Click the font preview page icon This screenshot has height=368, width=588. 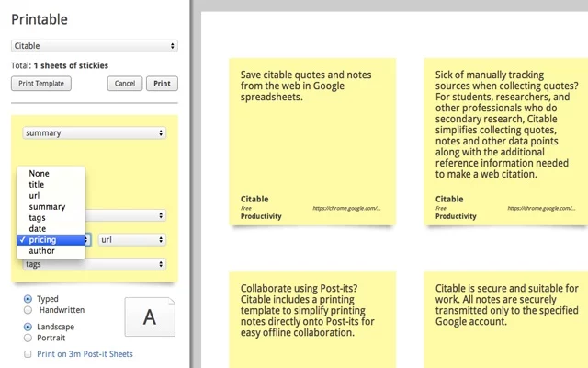point(150,316)
